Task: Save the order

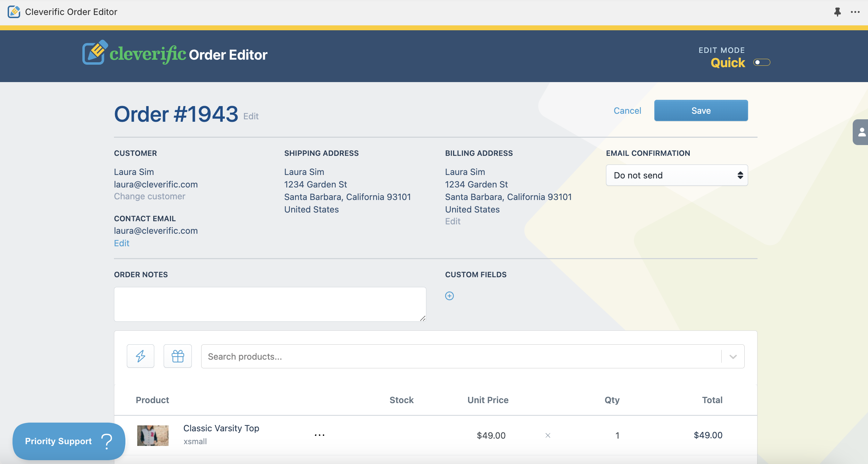Action: [701, 111]
